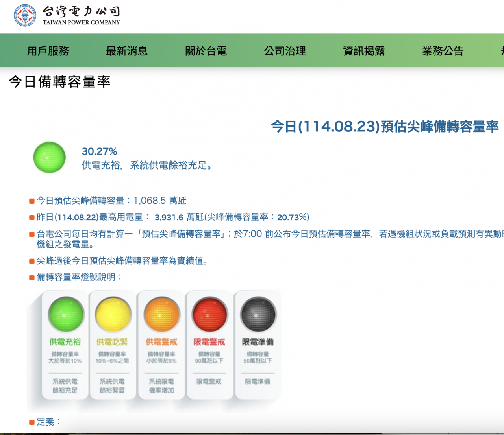Open the 業務公告 menu
Screen dimensions: 504x435
443,51
